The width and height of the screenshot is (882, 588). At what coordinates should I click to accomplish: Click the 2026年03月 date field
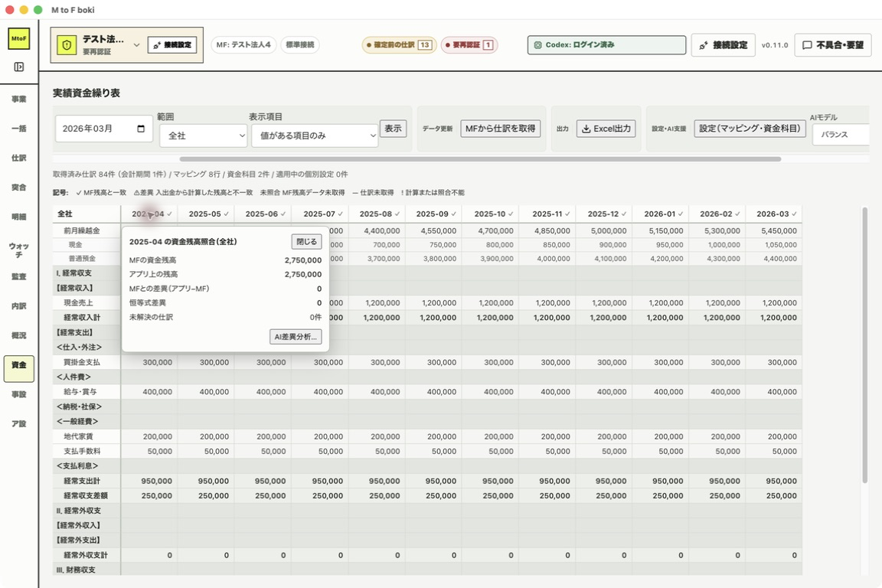click(x=103, y=129)
